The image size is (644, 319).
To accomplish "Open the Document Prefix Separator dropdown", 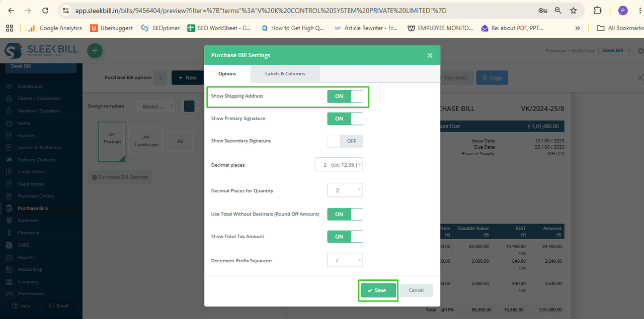I will 345,260.
